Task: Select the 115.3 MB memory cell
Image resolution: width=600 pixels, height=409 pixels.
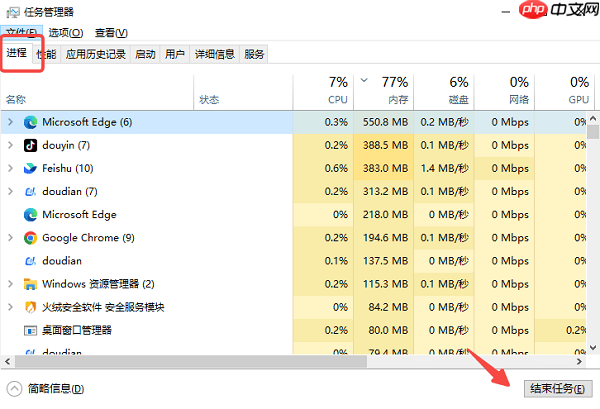Action: 384,284
